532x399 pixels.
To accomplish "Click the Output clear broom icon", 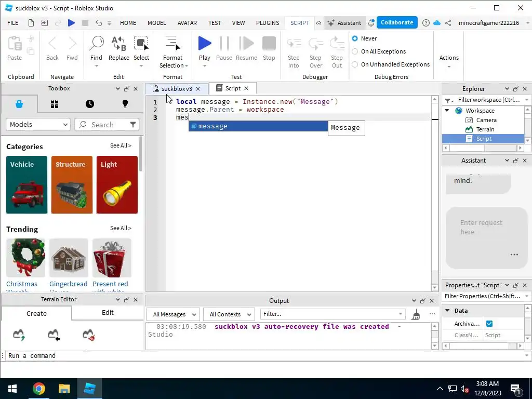I will click(x=416, y=314).
